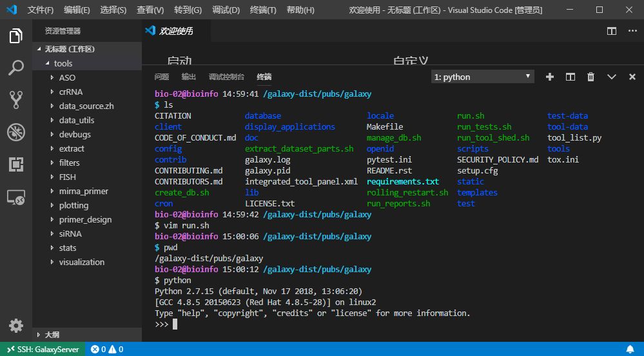The image size is (644, 356).
Task: Close the terminal panel
Action: [x=632, y=77]
